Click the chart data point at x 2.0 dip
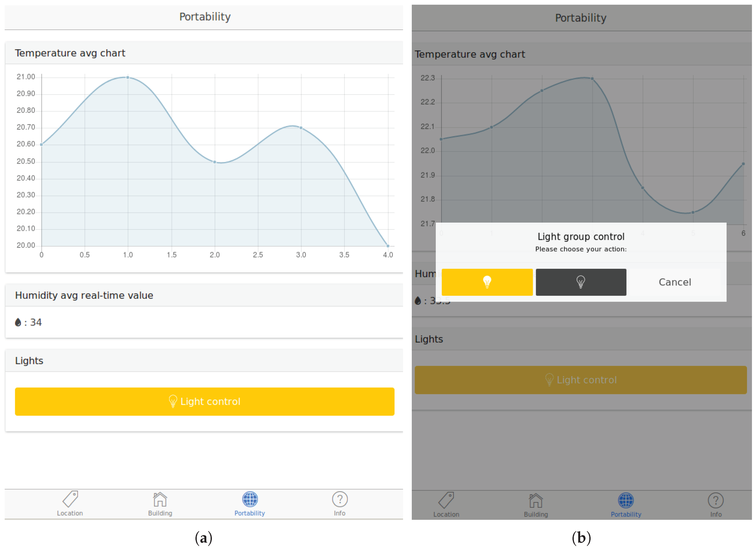The height and width of the screenshot is (552, 756). pyautogui.click(x=214, y=162)
